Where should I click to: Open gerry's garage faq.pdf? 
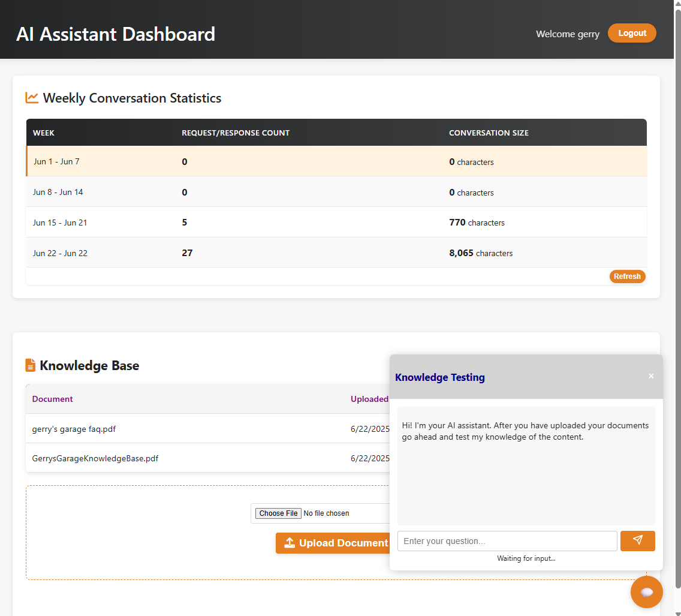click(74, 429)
